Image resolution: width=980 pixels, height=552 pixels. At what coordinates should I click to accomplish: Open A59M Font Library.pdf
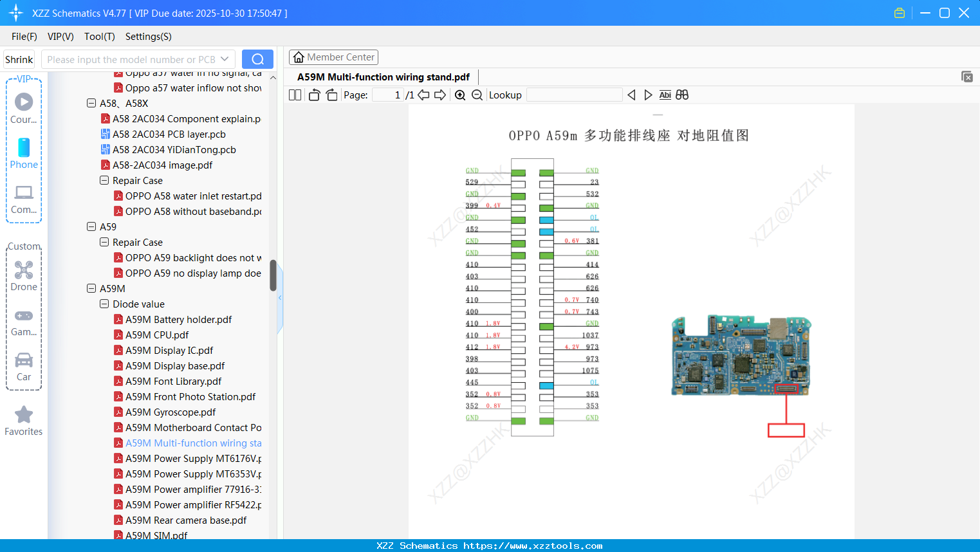(x=174, y=381)
